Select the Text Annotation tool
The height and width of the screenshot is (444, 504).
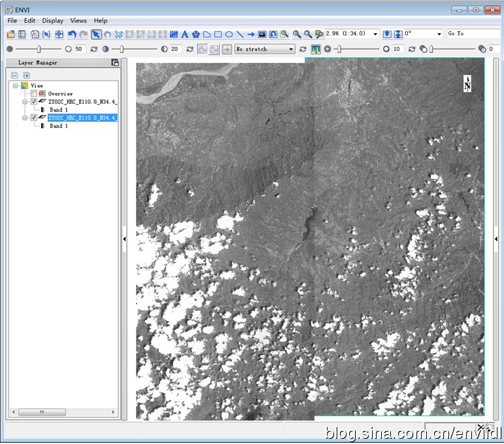(x=185, y=34)
